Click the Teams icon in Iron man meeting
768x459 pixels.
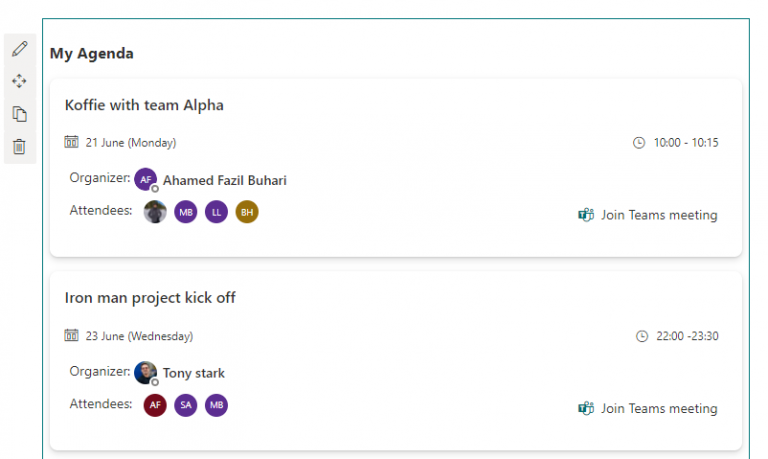click(x=586, y=408)
